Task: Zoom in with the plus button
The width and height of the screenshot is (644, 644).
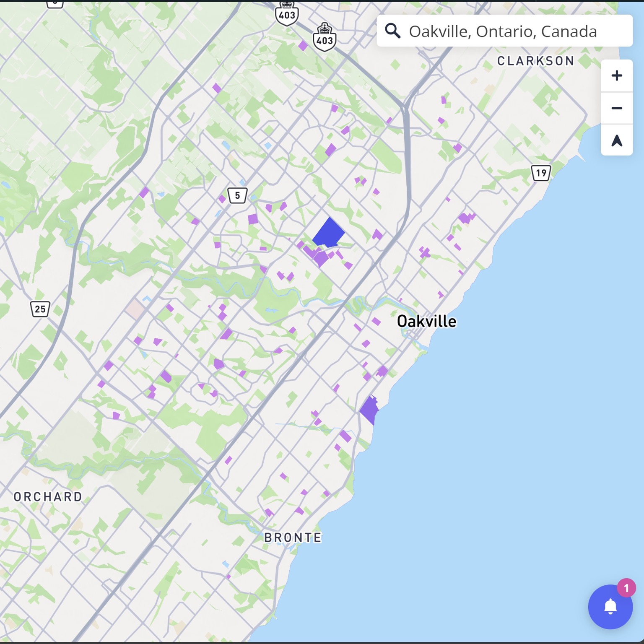Action: 616,76
